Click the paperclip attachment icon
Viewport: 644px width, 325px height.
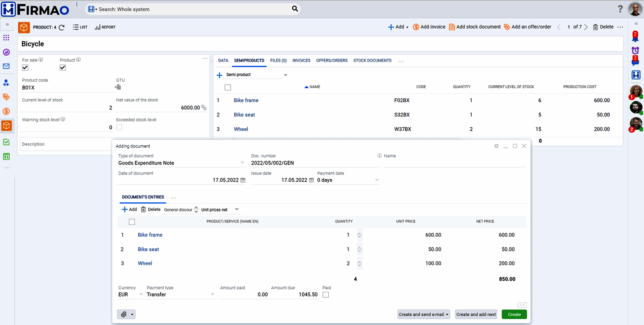pos(124,314)
